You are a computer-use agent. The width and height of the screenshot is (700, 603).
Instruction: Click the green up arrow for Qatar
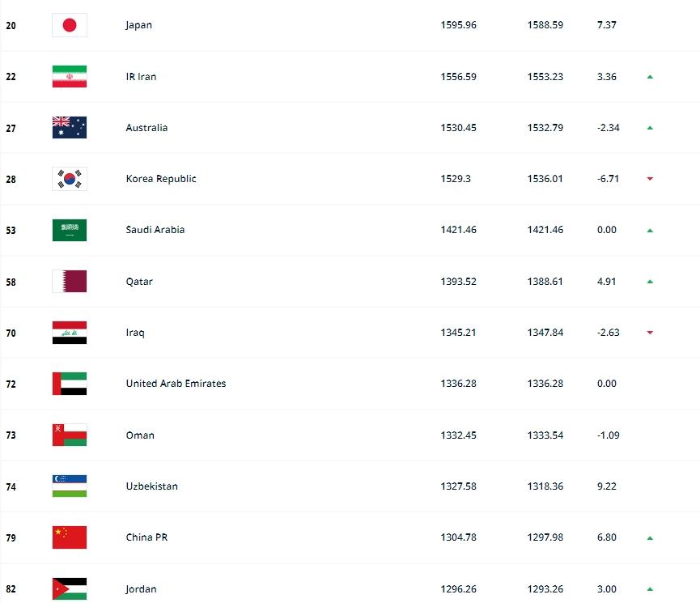point(650,282)
